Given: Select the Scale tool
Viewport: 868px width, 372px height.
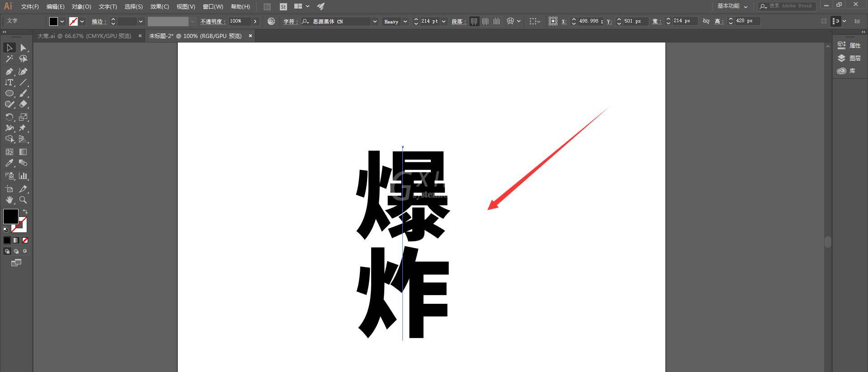Looking at the screenshot, I should point(23,117).
